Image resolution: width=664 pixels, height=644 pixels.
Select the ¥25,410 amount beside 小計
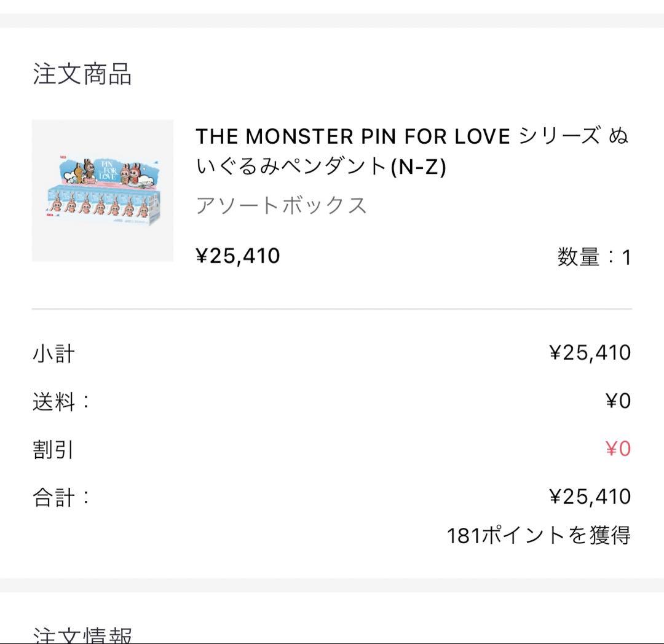(590, 353)
